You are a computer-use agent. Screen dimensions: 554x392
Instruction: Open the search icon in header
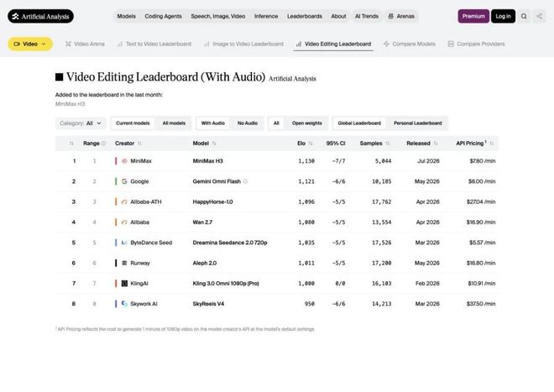coord(524,16)
